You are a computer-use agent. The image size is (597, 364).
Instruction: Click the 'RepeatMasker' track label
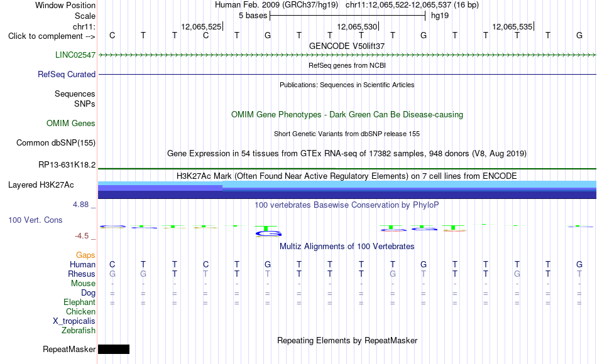(x=69, y=349)
